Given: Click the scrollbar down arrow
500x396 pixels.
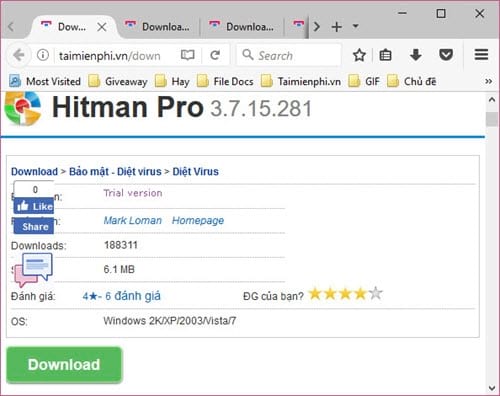Looking at the screenshot, I should point(492,388).
